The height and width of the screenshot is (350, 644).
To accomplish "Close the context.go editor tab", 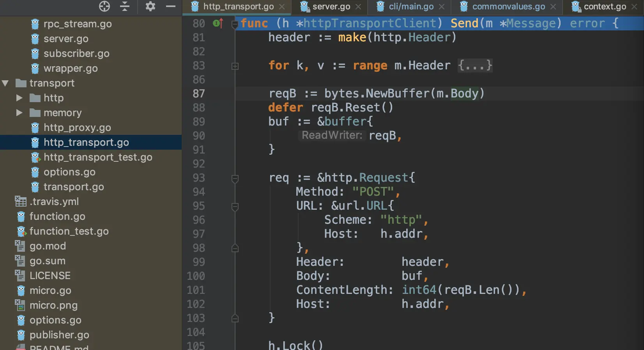I will coord(634,7).
